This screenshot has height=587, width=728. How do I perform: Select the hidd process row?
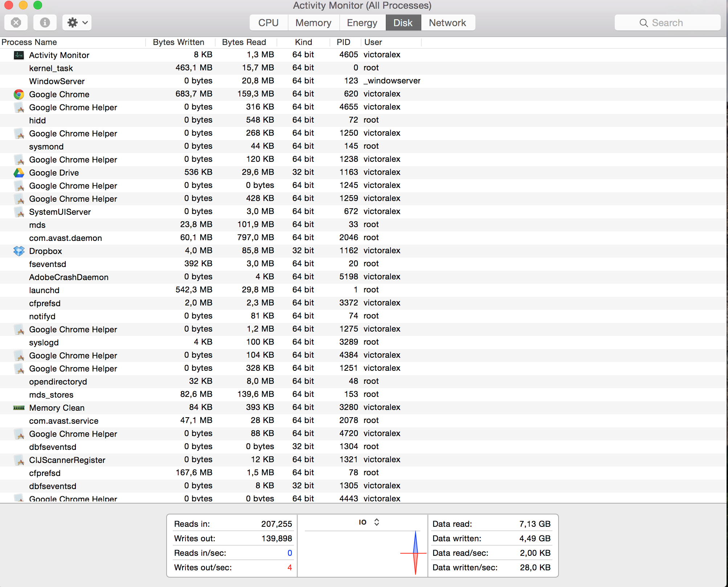[364, 120]
